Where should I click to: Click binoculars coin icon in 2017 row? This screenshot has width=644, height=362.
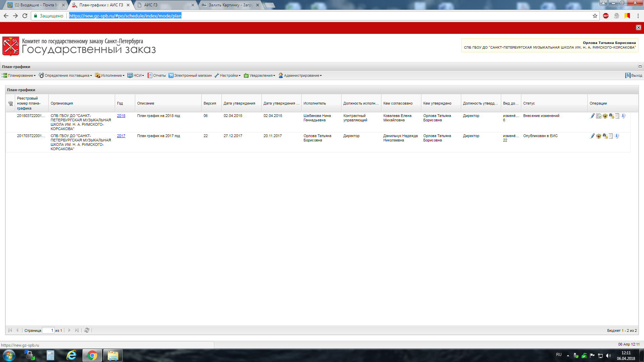click(605, 136)
